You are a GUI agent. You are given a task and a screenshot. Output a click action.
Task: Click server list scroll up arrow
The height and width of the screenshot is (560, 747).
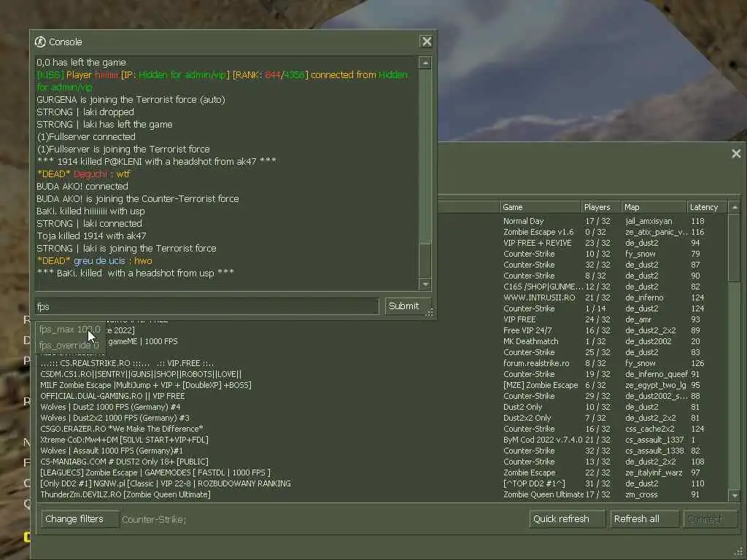pyautogui.click(x=735, y=207)
